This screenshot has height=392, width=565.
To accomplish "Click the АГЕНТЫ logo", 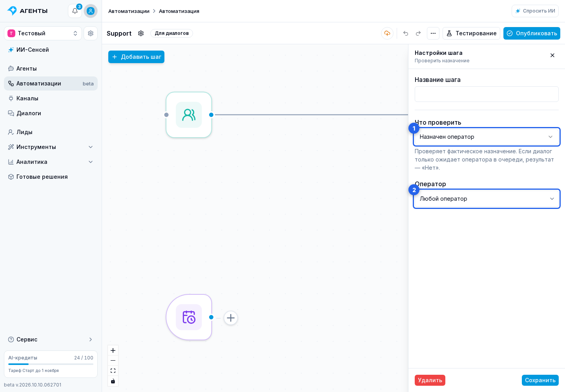I will pos(27,11).
